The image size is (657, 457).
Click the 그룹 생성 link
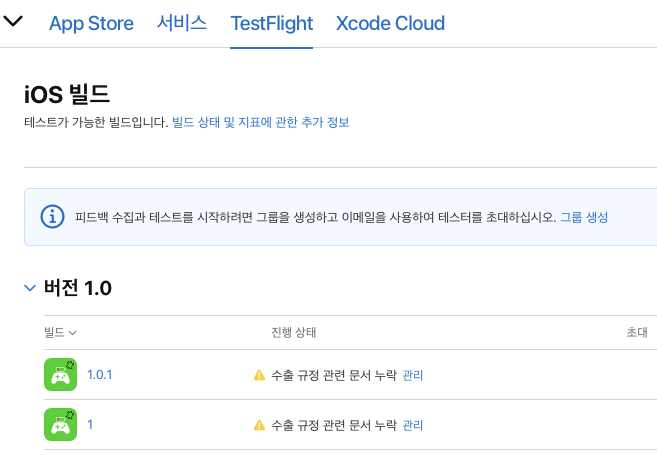point(584,217)
